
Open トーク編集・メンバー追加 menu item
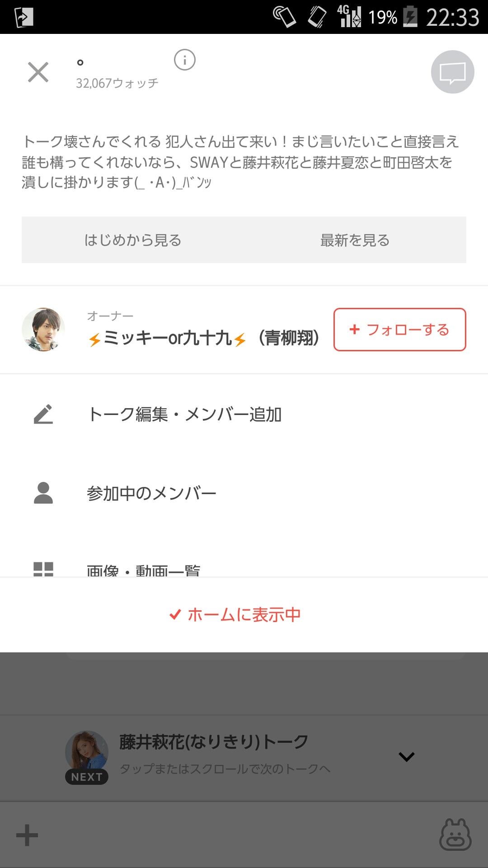tap(184, 414)
